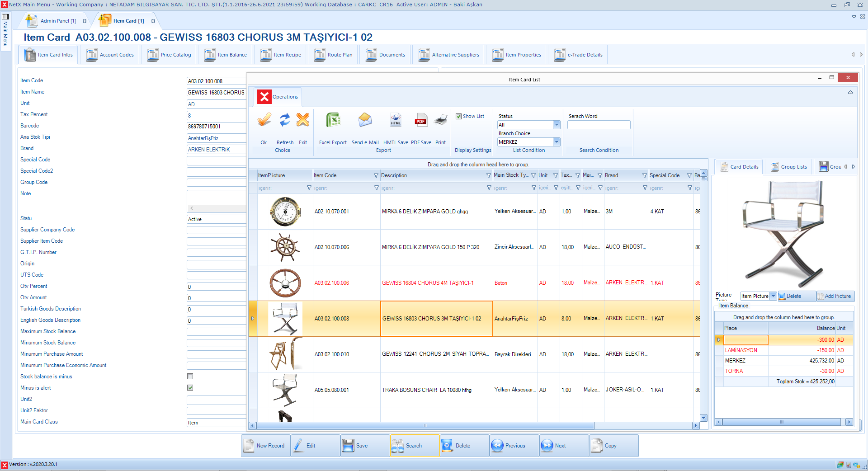
Task: Click the HTML Save icon
Action: (396, 121)
